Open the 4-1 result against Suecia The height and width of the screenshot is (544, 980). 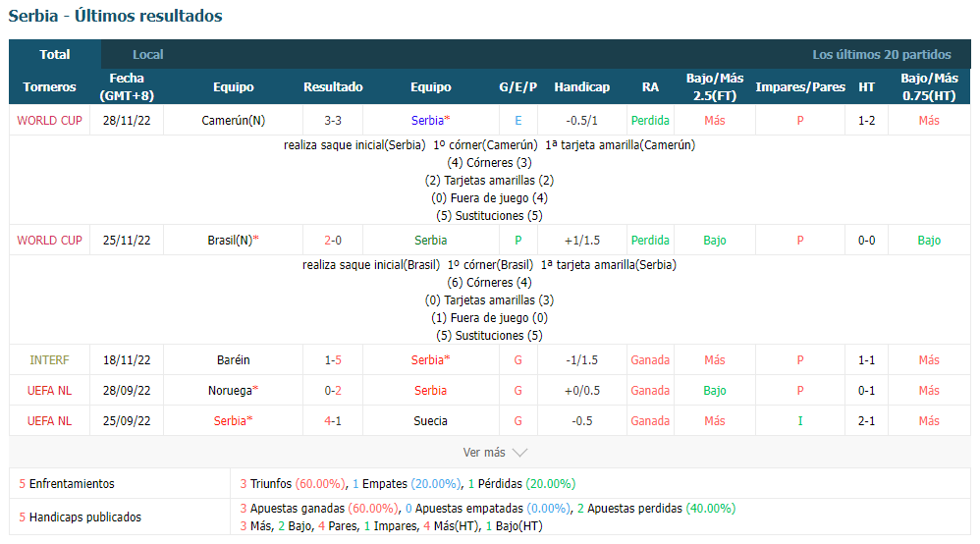(333, 421)
